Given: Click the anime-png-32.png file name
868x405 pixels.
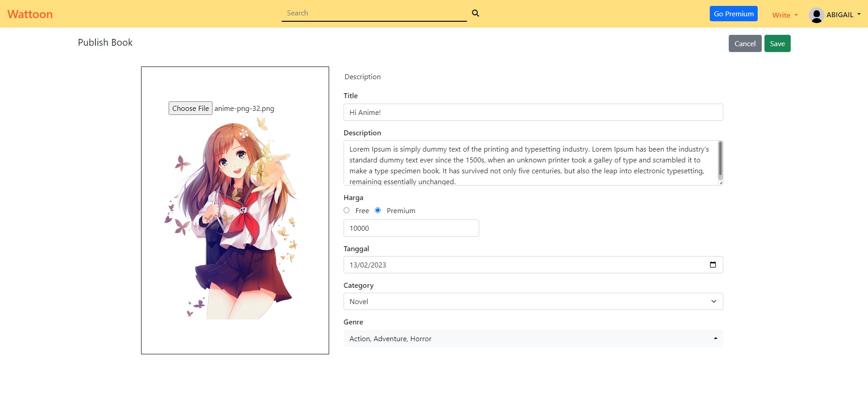Looking at the screenshot, I should click(244, 109).
